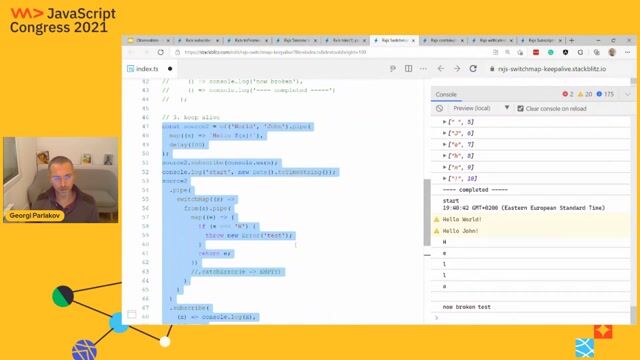Collapse the console panel with the chevron
This screenshot has height=360, width=640.
coord(627,94)
